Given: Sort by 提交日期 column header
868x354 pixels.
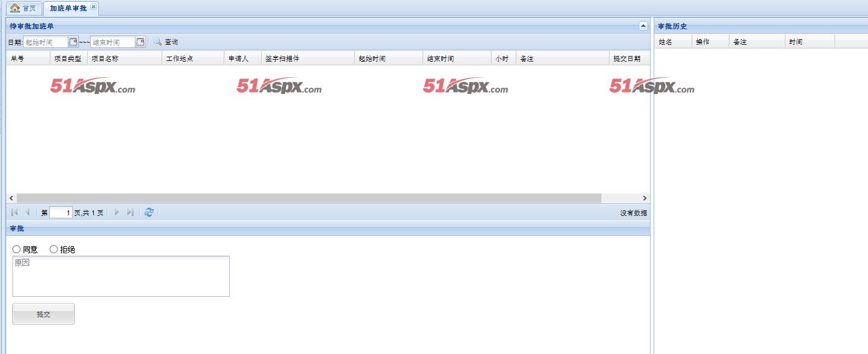Looking at the screenshot, I should tap(629, 58).
